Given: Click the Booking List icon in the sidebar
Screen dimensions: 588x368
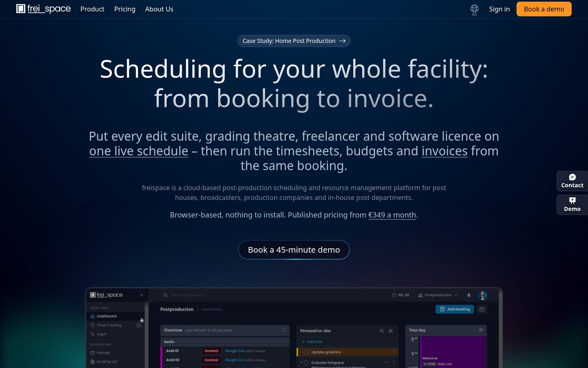Looking at the screenshot, I should click(x=92, y=361).
